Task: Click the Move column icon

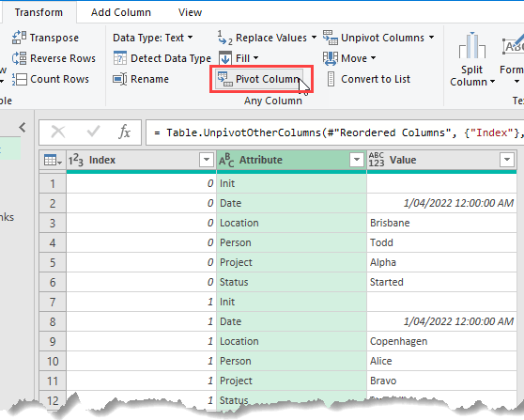Action: pyautogui.click(x=331, y=58)
